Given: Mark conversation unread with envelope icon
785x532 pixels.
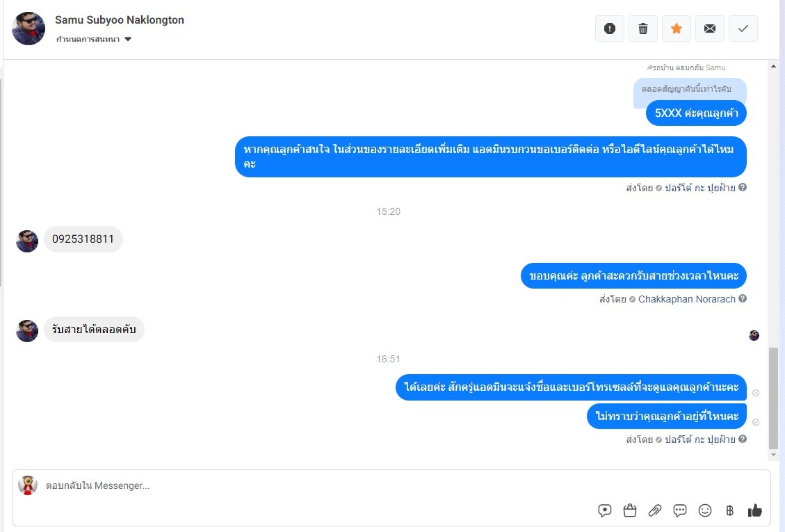Looking at the screenshot, I should coord(709,29).
